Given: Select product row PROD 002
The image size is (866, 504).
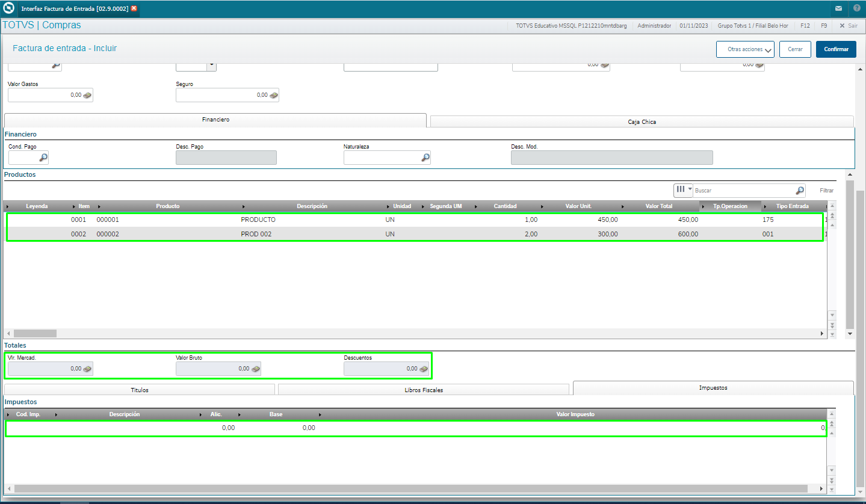Looking at the screenshot, I should 414,234.
